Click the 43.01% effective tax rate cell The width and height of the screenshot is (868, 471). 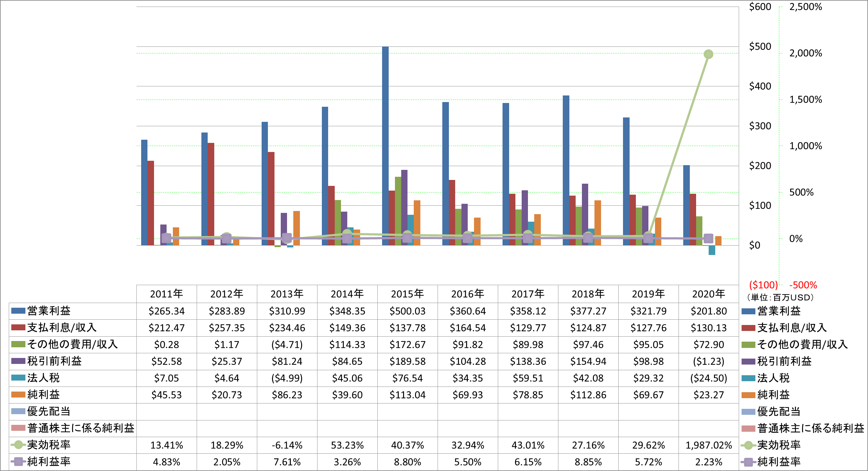pos(528,445)
